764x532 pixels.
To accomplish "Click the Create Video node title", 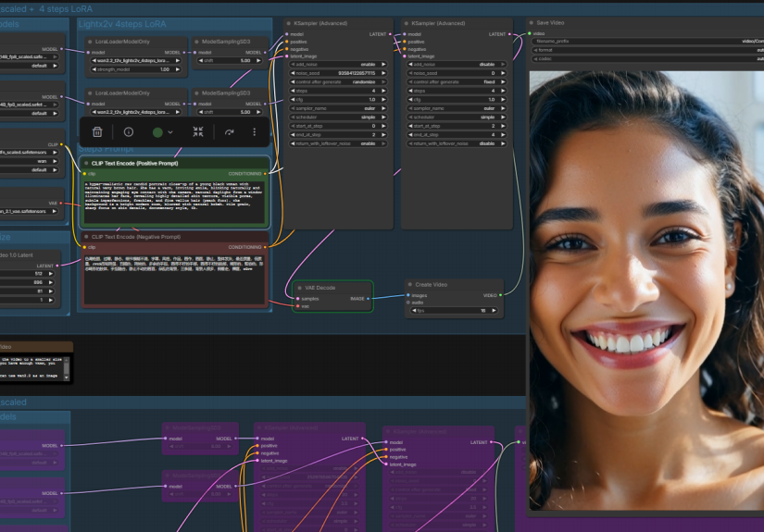I will 441,285.
